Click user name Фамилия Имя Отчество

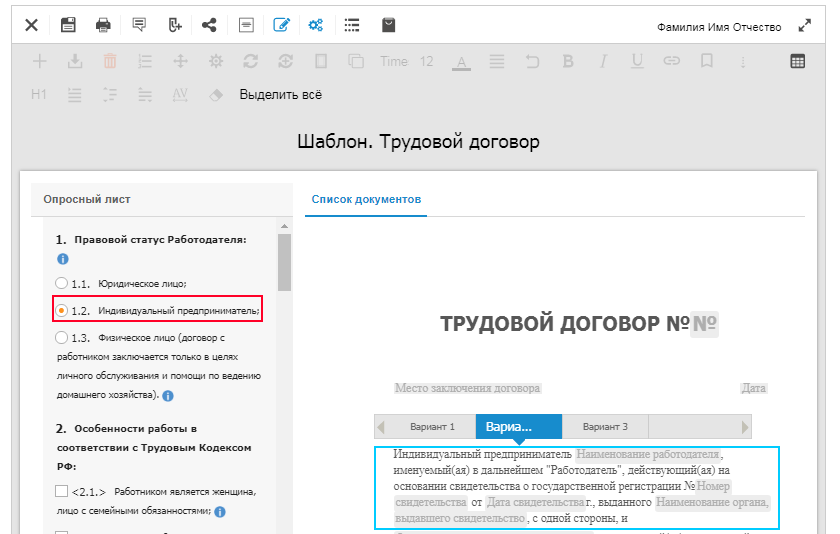[x=719, y=27]
